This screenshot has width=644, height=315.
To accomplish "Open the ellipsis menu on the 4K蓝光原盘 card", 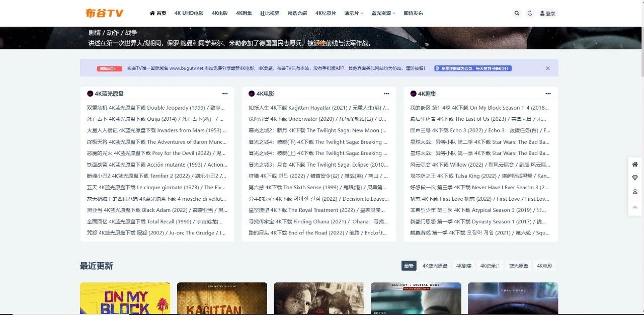I will point(225,93).
